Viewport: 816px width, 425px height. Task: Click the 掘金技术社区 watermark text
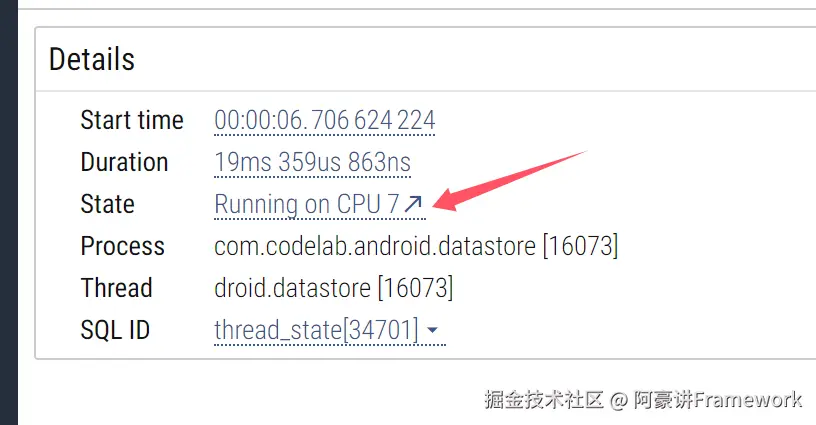(544, 400)
